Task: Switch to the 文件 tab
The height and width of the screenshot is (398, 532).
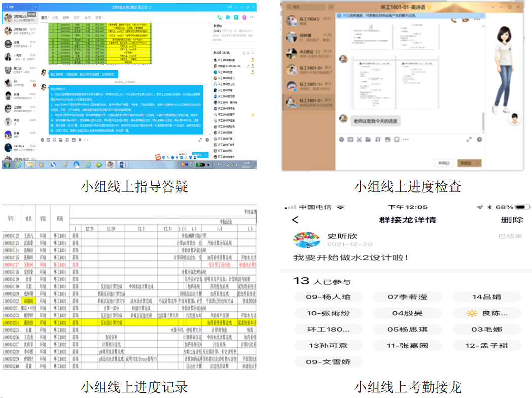Action: tap(77, 18)
